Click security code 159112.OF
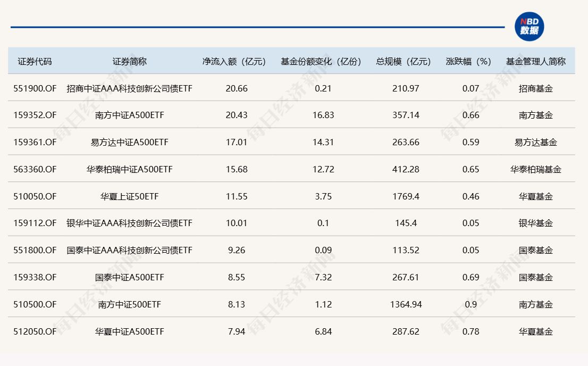The width and height of the screenshot is (588, 366). point(35,223)
